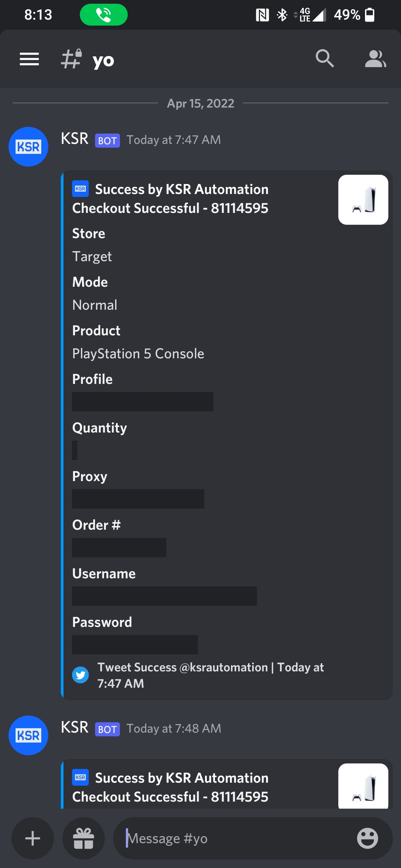Tap the KSR username at 7:48 AM
The width and height of the screenshot is (401, 868).
tap(75, 728)
